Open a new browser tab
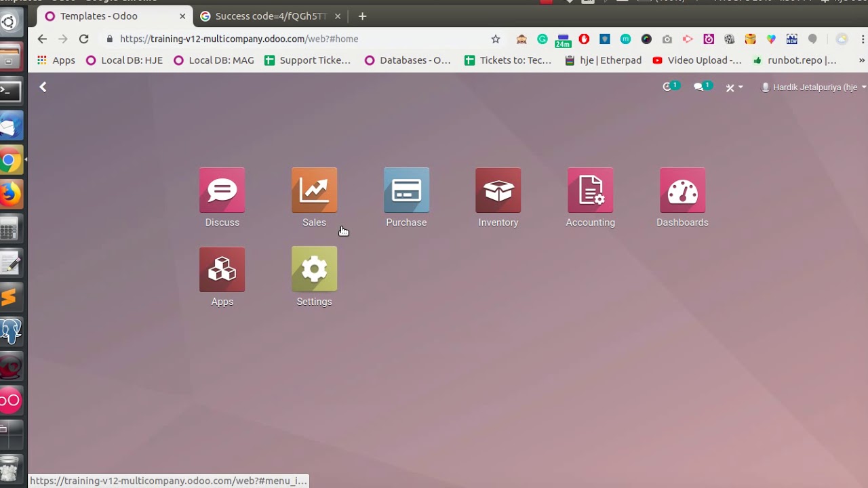868x488 pixels. [362, 16]
